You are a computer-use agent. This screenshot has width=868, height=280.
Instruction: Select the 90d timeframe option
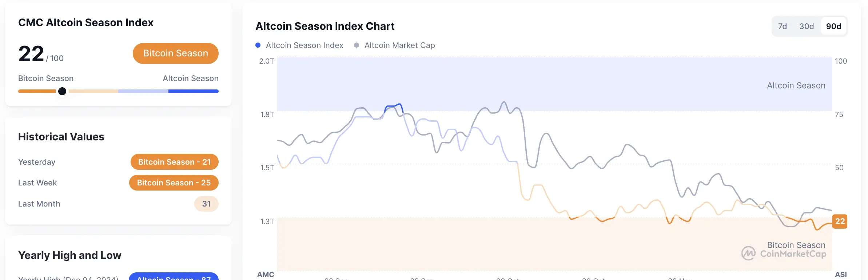(833, 26)
